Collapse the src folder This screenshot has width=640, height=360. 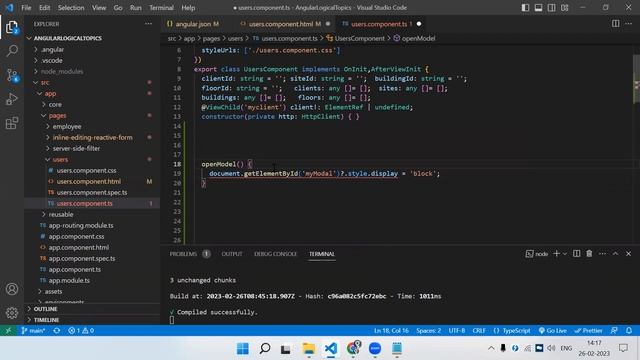click(x=45, y=82)
